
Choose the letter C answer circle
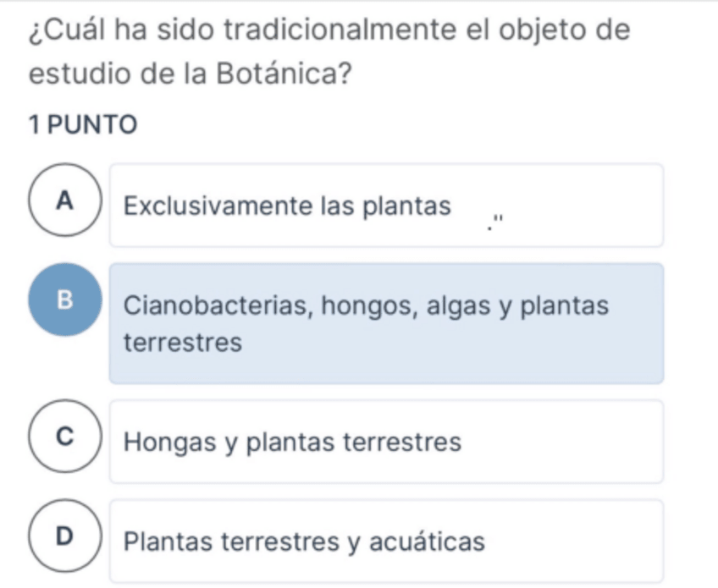(x=65, y=439)
